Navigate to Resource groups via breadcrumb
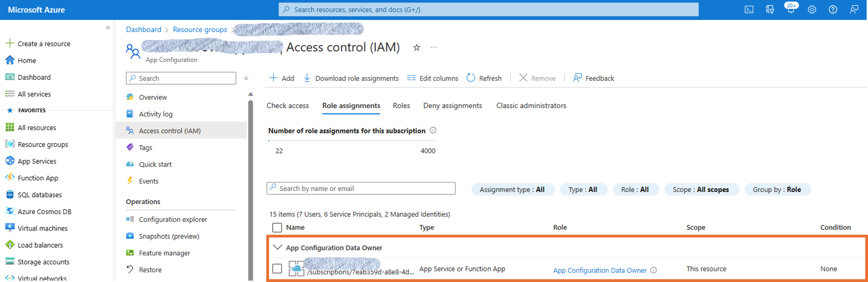 coord(200,29)
